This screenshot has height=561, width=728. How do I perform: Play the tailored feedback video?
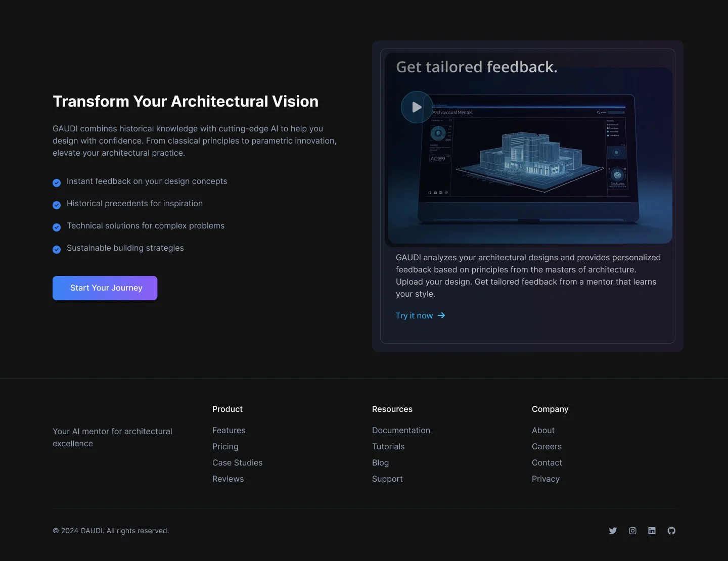pos(417,107)
